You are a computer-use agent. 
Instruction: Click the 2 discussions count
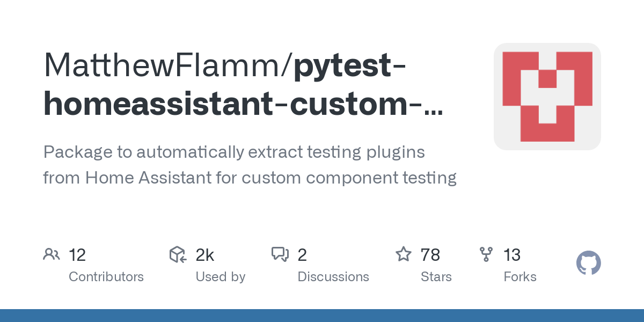tap(302, 255)
